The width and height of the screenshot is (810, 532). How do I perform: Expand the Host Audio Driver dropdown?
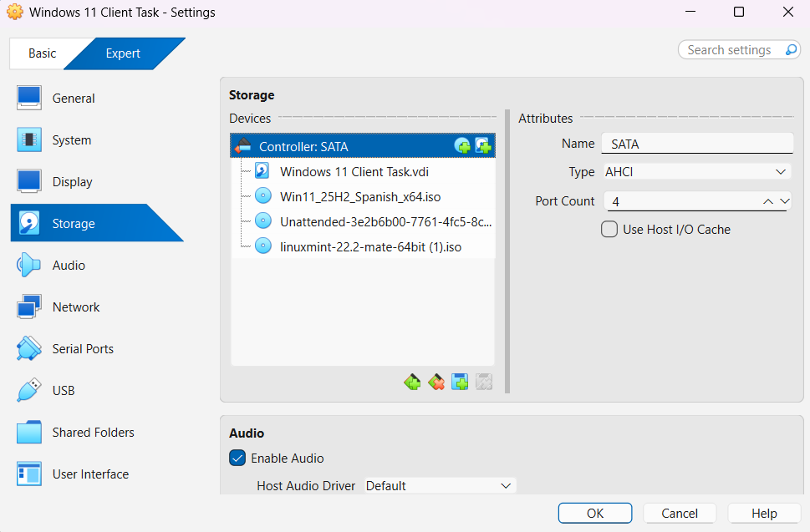(440, 486)
